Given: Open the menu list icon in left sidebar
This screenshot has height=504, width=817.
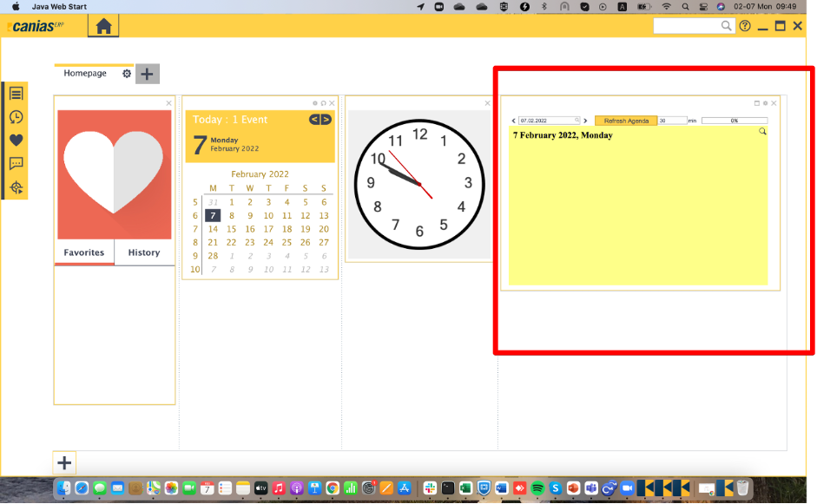Looking at the screenshot, I should tap(16, 94).
